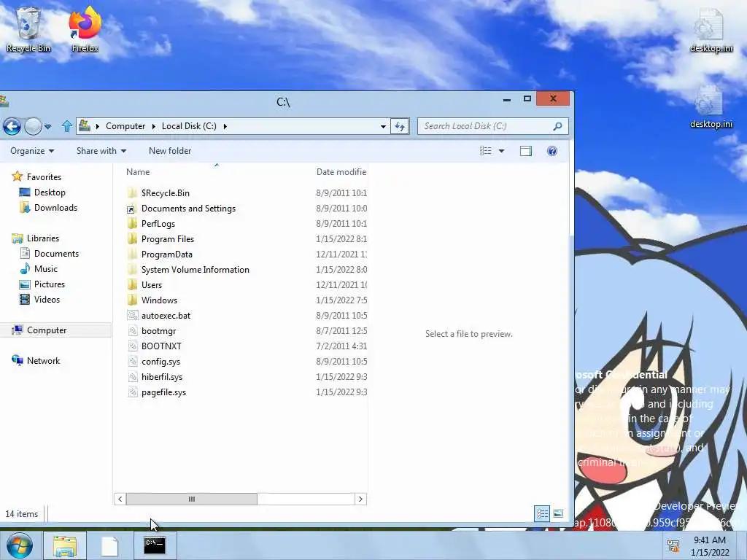This screenshot has width=747, height=560.
Task: Select the upper desktop.ini desktop file
Action: click(711, 29)
